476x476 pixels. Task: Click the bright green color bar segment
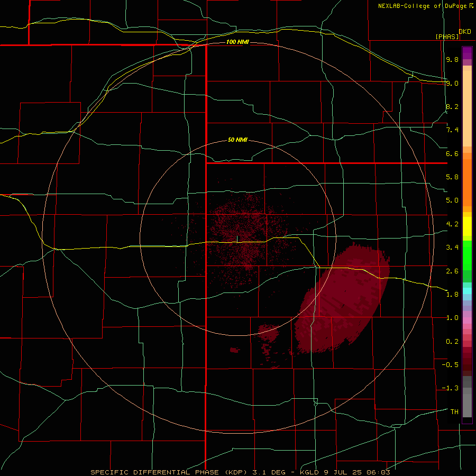[467, 255]
